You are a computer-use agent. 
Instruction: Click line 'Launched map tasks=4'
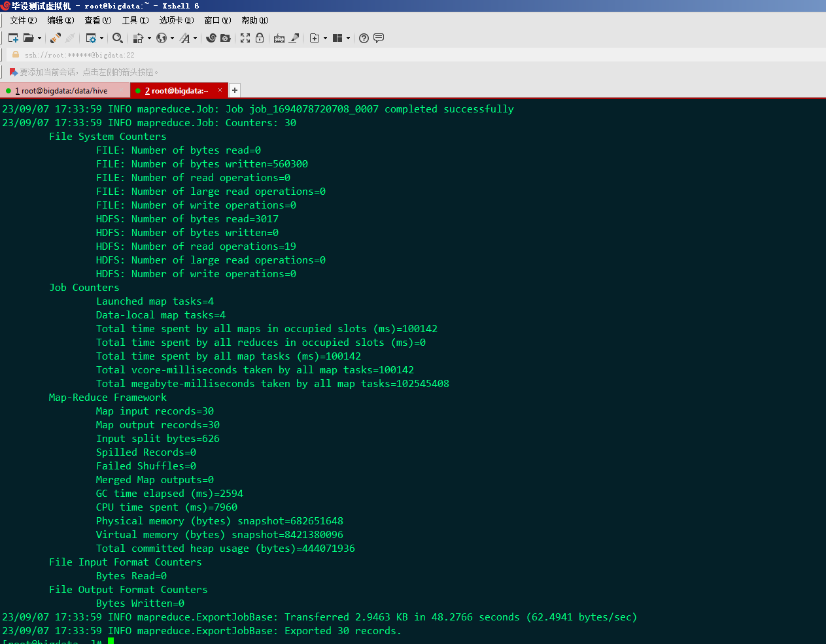point(155,301)
